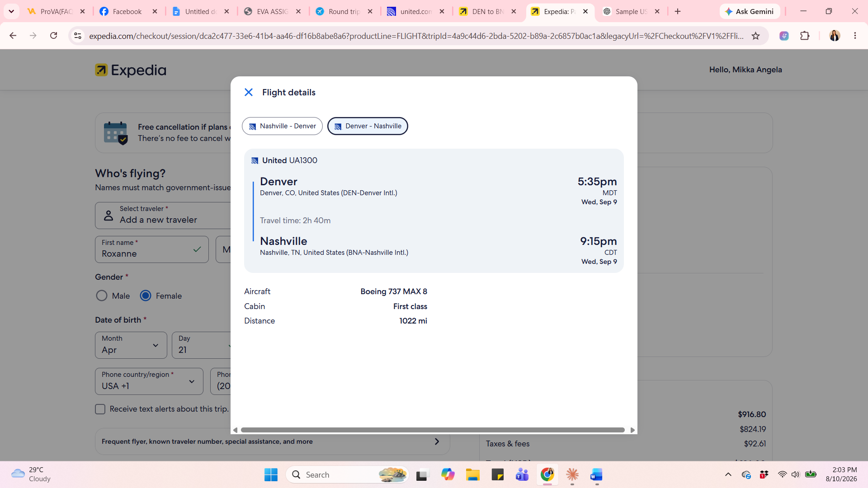Open the Phone country/region dropdown
This screenshot has height=488, width=868.
(149, 381)
